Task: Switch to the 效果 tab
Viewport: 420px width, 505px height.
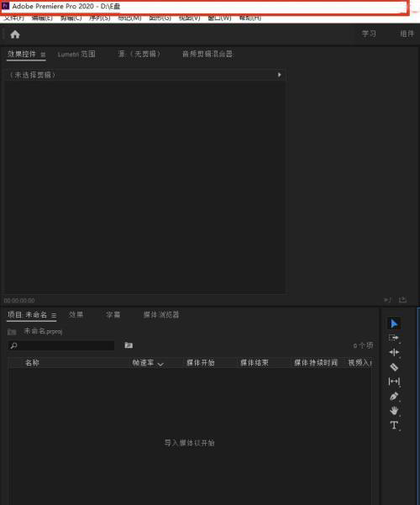Action: pyautogui.click(x=76, y=314)
